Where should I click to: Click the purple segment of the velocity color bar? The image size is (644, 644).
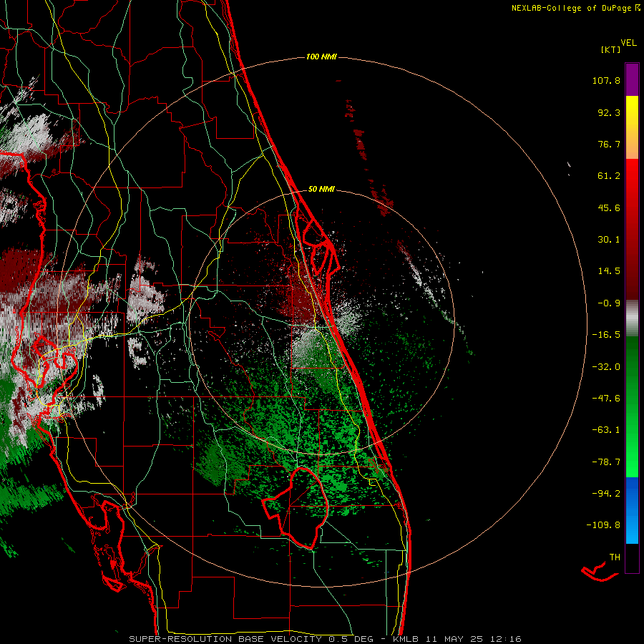tap(632, 80)
